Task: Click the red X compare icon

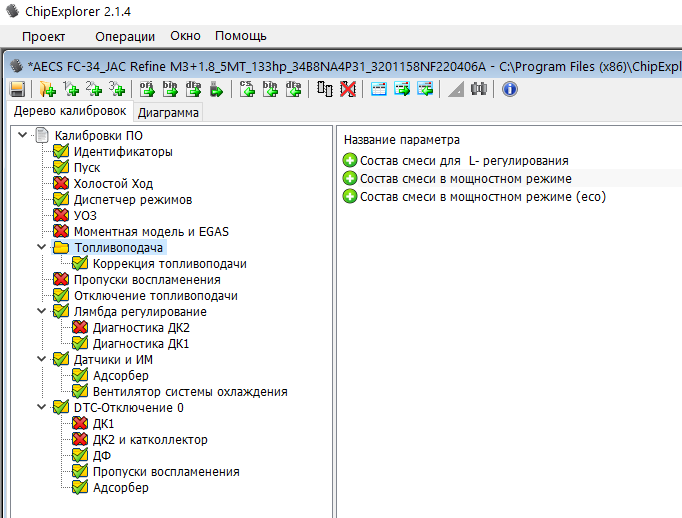Action: point(347,90)
